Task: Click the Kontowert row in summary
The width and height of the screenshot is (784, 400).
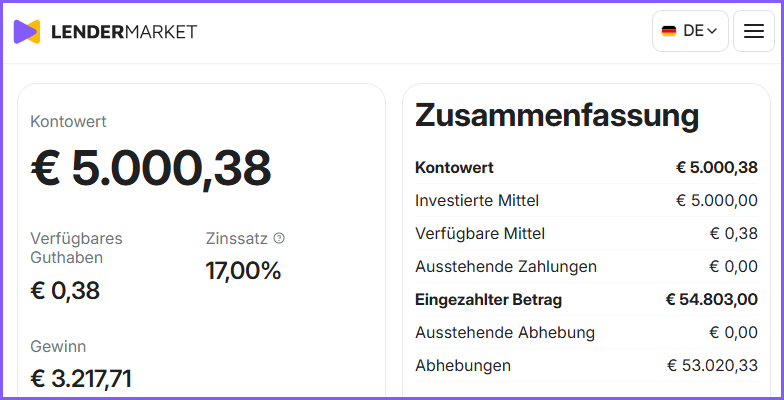Action: coord(586,168)
